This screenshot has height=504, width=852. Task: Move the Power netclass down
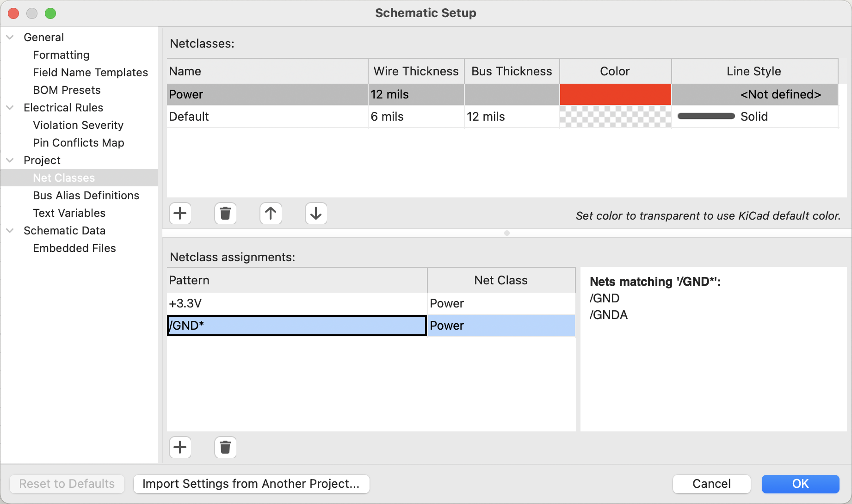316,213
